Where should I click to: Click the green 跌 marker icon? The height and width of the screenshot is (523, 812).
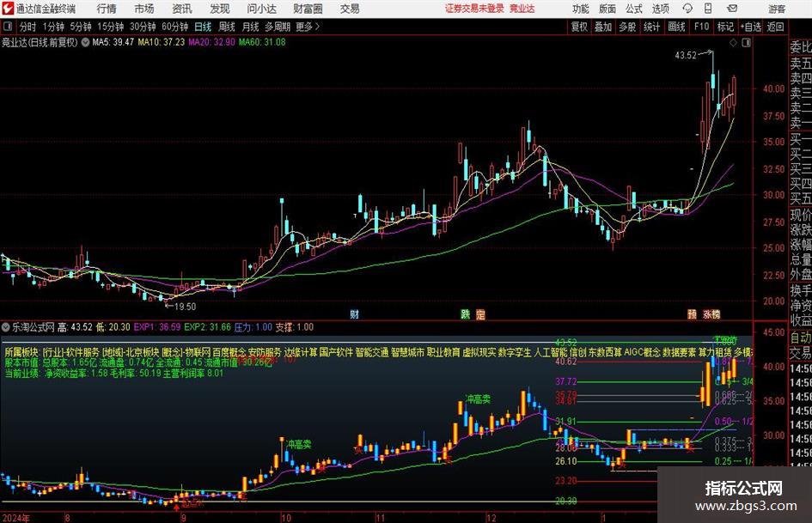click(x=466, y=313)
